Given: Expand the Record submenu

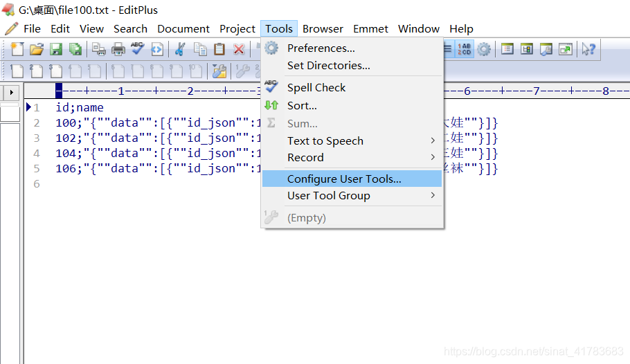Looking at the screenshot, I should [x=352, y=158].
